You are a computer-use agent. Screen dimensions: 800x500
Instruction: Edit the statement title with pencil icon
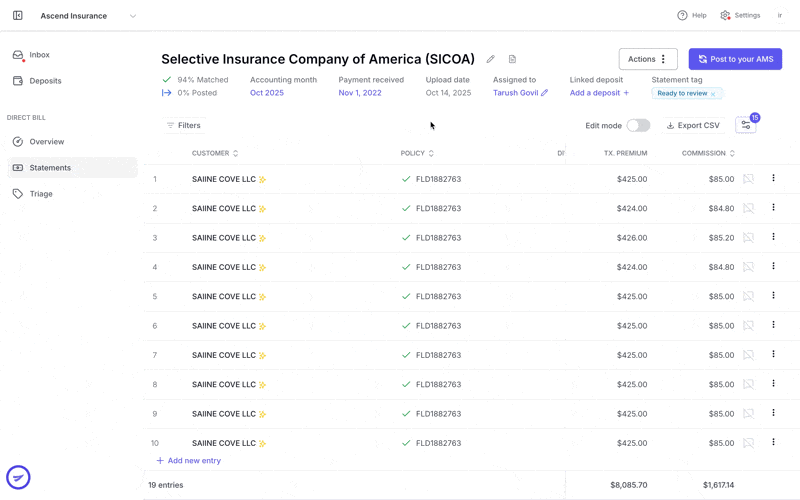point(490,59)
